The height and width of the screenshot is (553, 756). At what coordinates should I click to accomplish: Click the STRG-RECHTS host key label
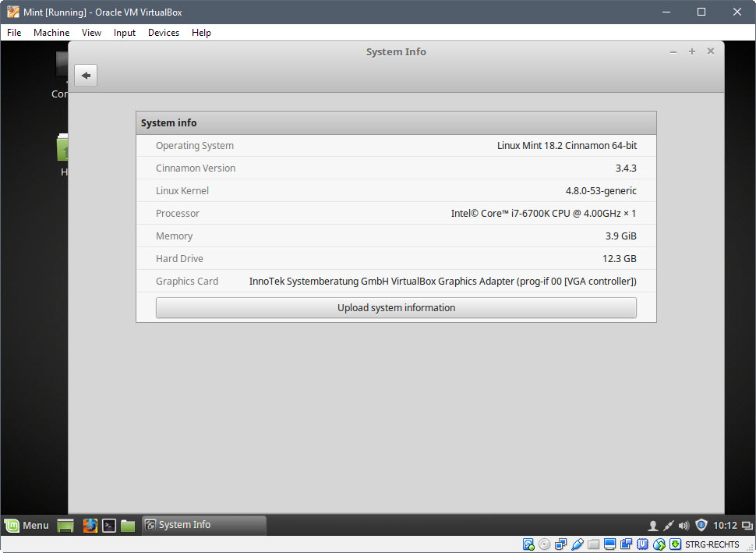pyautogui.click(x=712, y=544)
